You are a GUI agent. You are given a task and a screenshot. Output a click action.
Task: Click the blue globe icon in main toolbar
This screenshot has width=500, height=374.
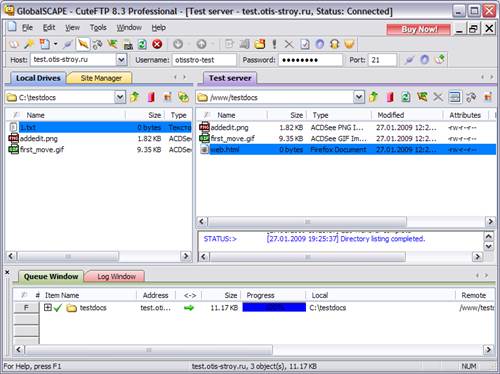[x=320, y=44]
